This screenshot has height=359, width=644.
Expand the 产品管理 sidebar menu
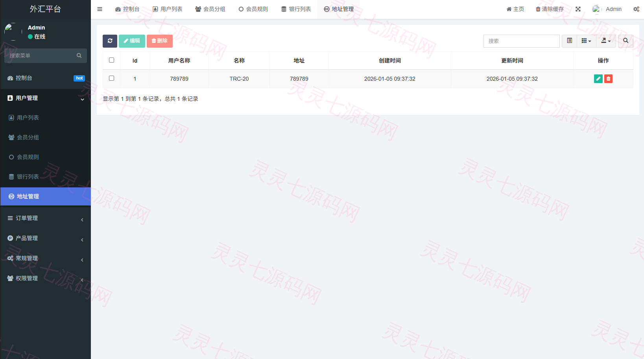coord(46,238)
